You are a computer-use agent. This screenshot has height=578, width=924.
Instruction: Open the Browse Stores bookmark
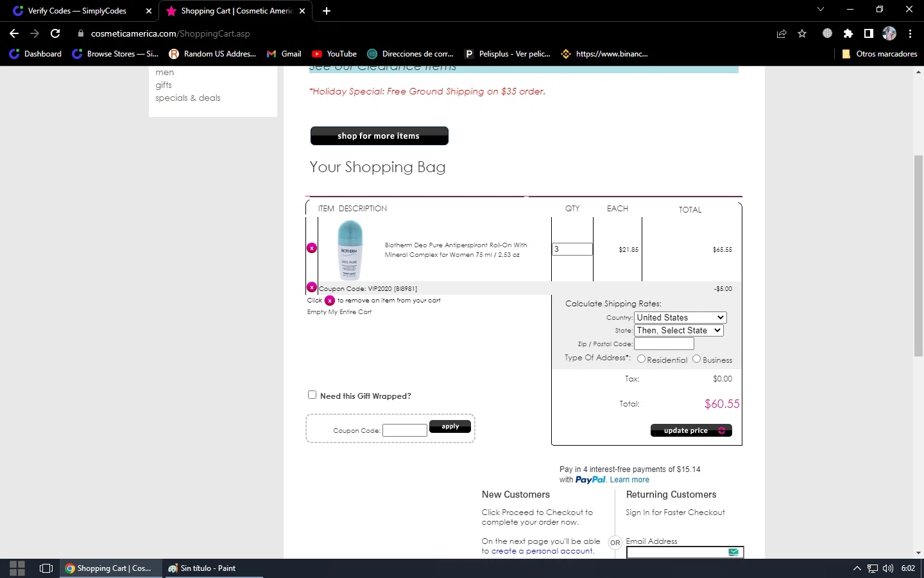[116, 54]
